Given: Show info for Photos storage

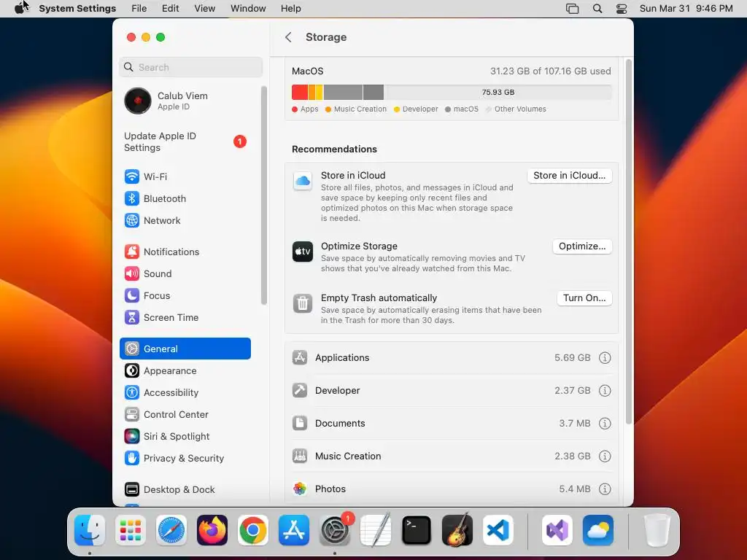Looking at the screenshot, I should [605, 489].
